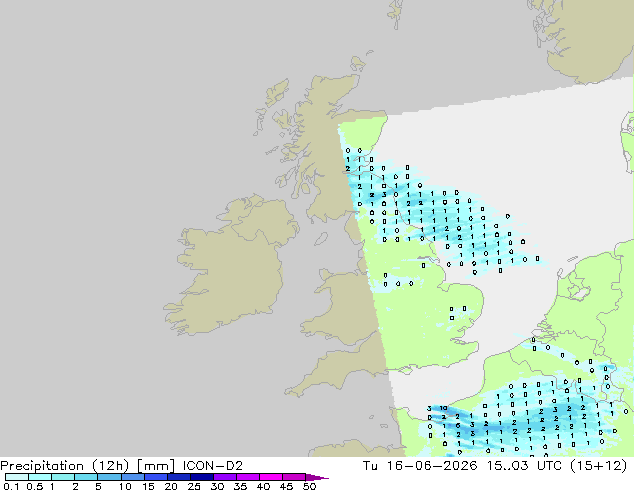Click the above-50 mm arrow tip of legend

point(317,477)
